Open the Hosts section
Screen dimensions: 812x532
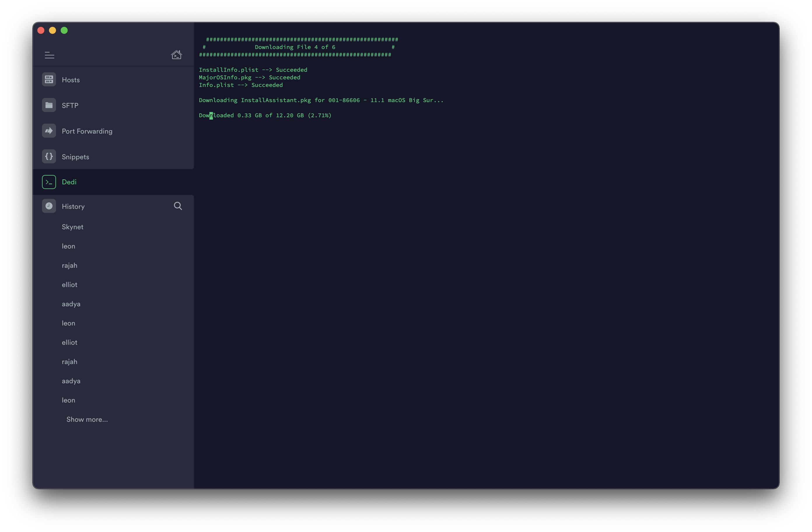tap(71, 80)
